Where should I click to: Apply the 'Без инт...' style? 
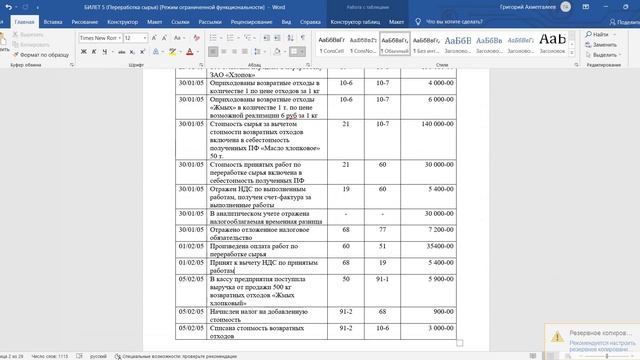point(426,44)
